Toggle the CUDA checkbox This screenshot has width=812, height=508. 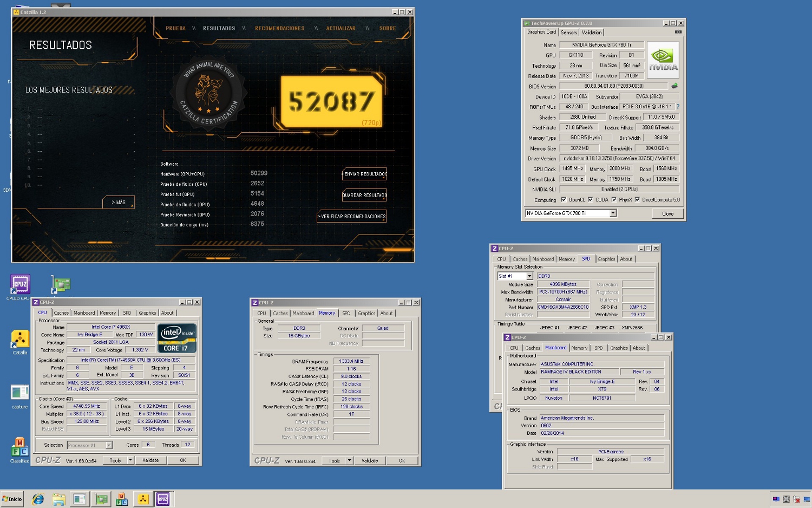click(590, 200)
